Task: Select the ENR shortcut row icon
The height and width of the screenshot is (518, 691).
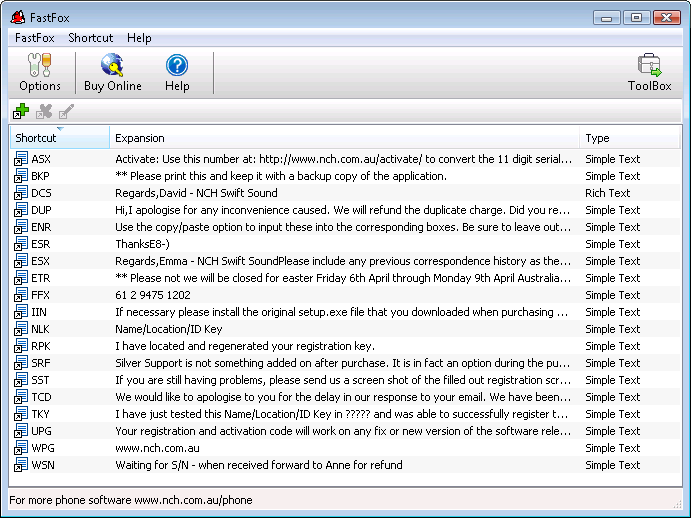Action: [21, 227]
